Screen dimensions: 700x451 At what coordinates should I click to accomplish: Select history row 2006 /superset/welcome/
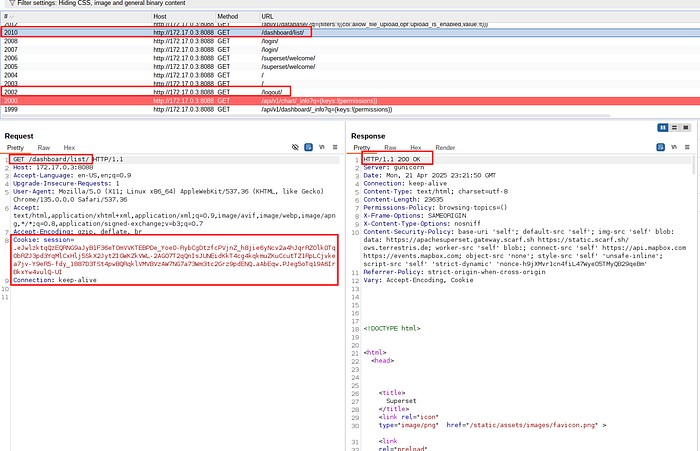[350, 58]
